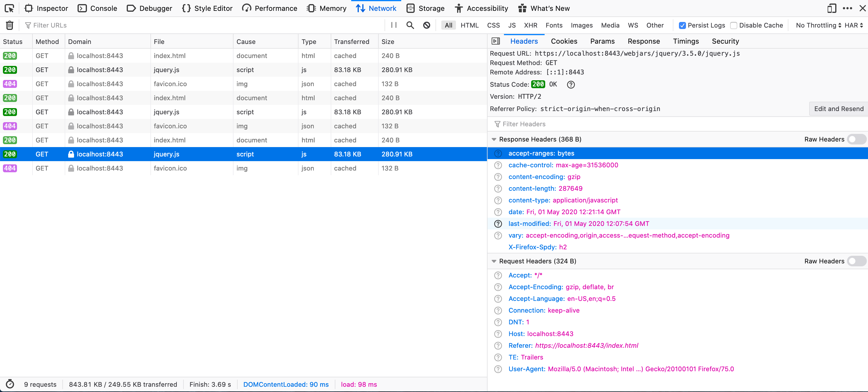This screenshot has width=868, height=392.
Task: Show the Timings details tab
Action: (x=686, y=41)
